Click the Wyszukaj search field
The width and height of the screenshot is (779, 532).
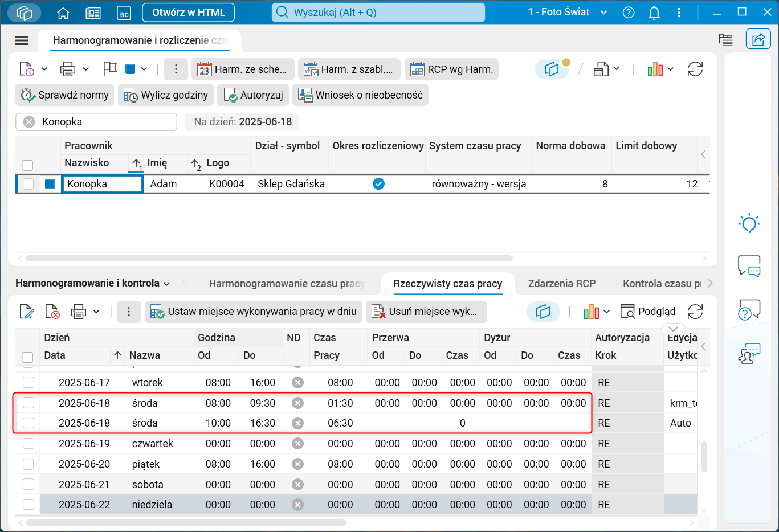pyautogui.click(x=378, y=13)
